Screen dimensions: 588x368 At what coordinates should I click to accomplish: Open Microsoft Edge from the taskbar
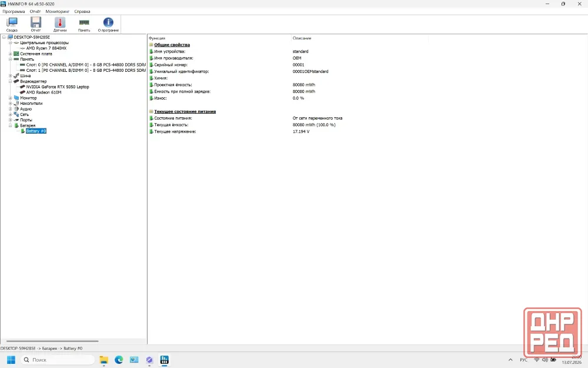pyautogui.click(x=119, y=360)
